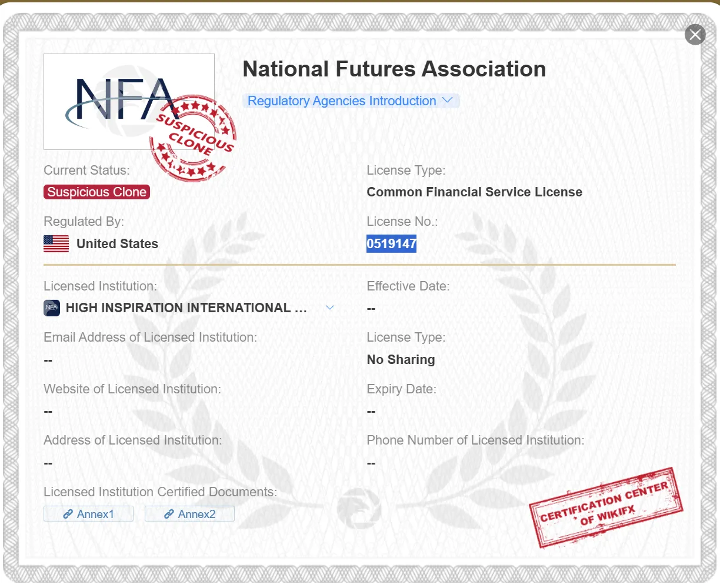Close the license certificate popup
Screen dimensions: 720x588
click(x=695, y=35)
